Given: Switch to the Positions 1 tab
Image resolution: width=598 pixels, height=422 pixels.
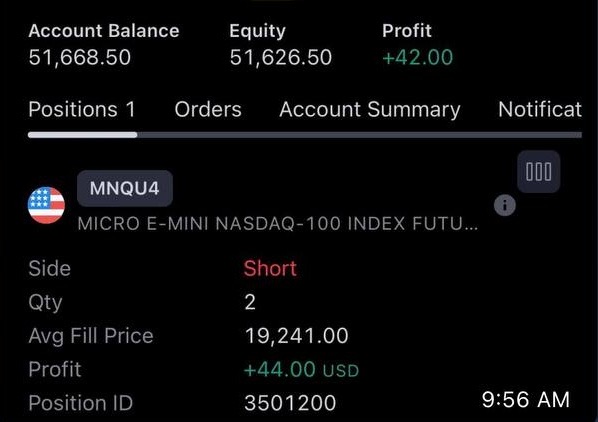Looking at the screenshot, I should (82, 109).
